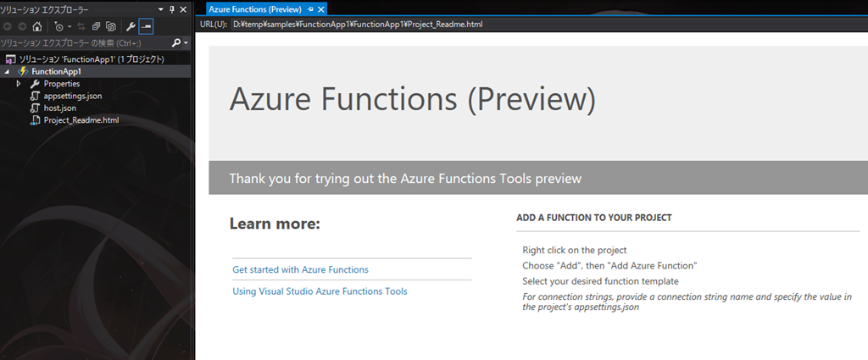
Task: Click the Sync with Active Document icon
Action: coord(83,25)
